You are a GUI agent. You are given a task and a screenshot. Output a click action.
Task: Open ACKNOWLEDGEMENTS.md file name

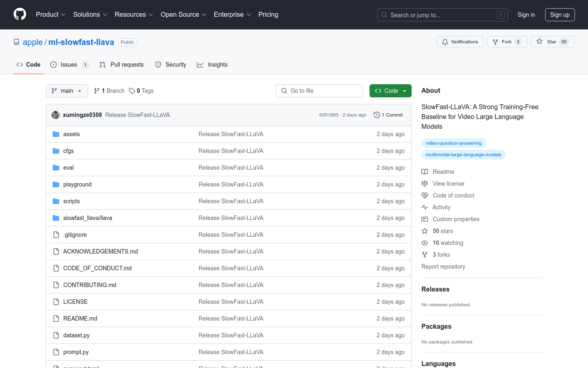click(100, 251)
